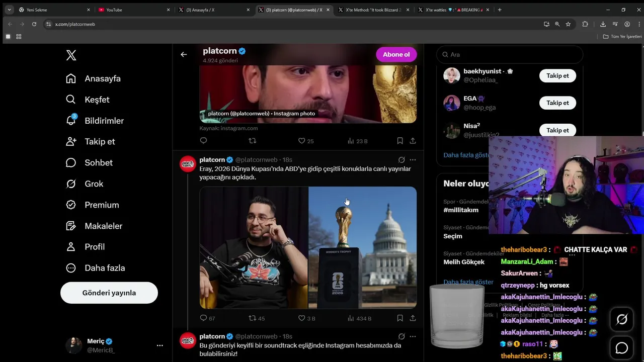Click the Ara search field
Viewport: 644px width, 362px height.
pos(510,54)
